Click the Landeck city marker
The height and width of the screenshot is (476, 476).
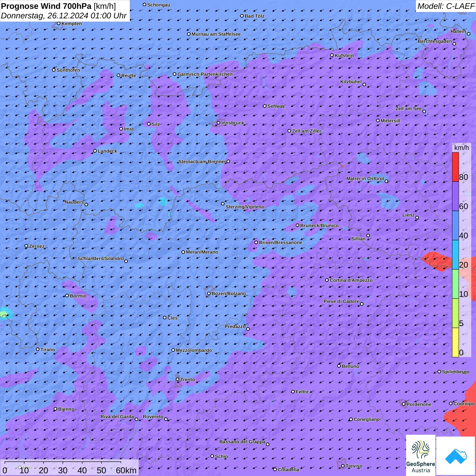95,151
